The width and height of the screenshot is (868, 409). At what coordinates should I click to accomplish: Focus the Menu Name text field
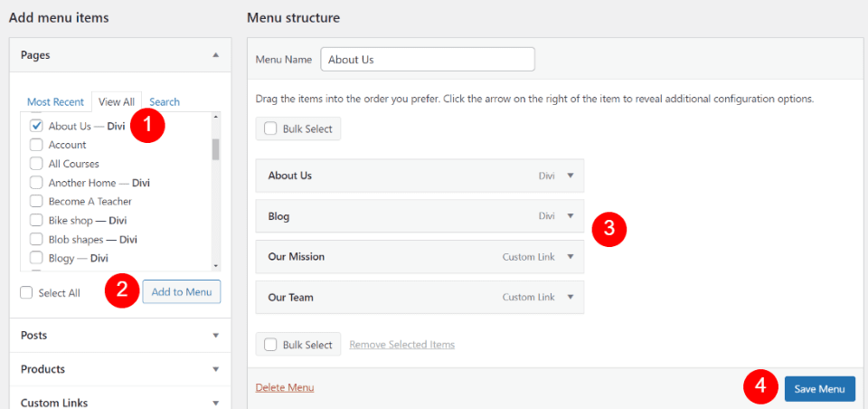[428, 60]
